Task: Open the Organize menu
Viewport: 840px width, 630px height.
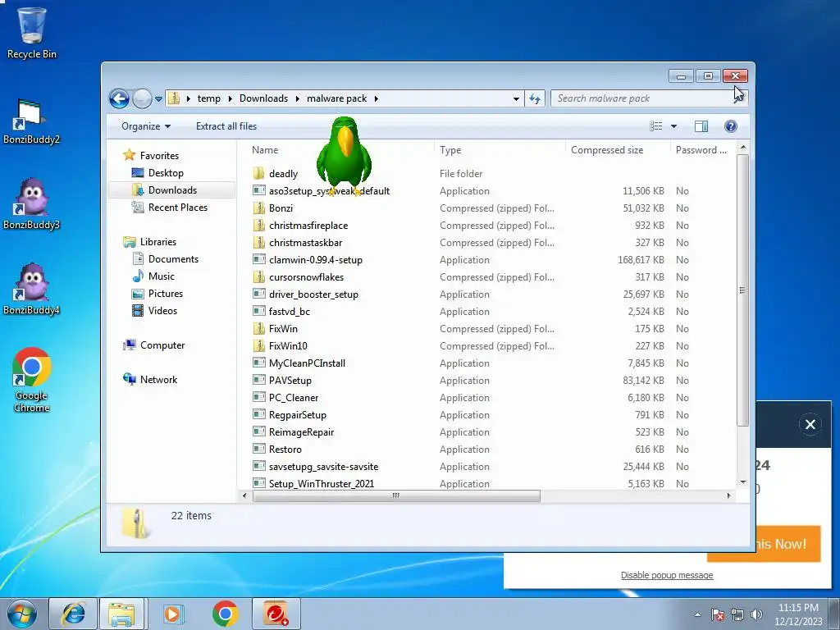Action: click(x=146, y=126)
